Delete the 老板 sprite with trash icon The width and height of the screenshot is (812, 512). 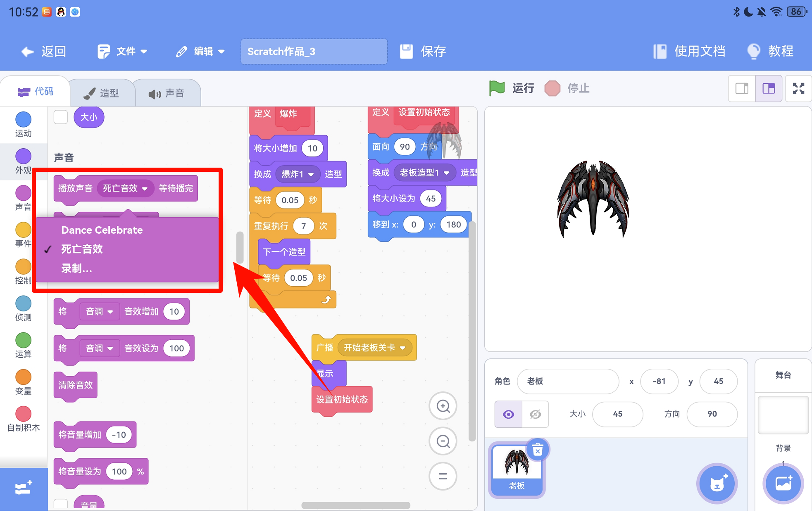coord(538,450)
